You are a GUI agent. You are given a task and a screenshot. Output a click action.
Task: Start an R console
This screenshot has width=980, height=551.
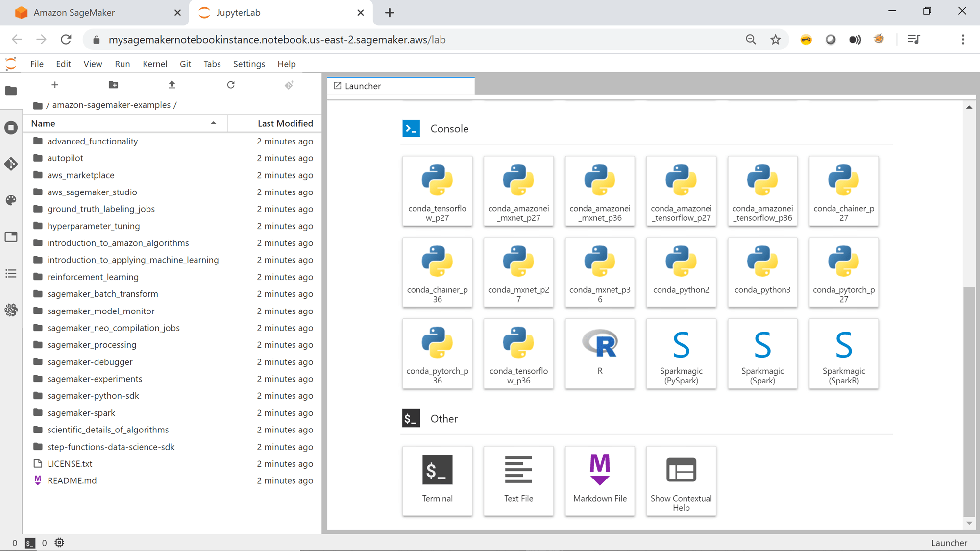(600, 354)
